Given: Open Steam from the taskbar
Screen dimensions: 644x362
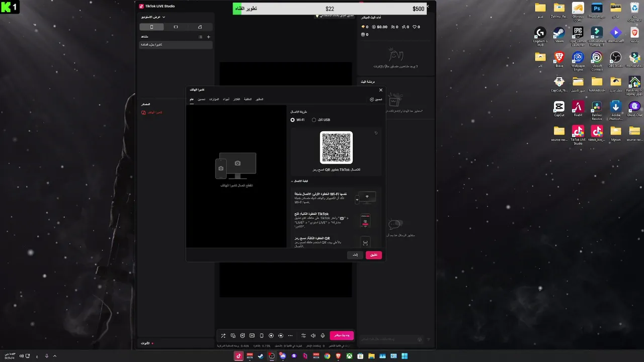Looking at the screenshot, I should (x=261, y=356).
